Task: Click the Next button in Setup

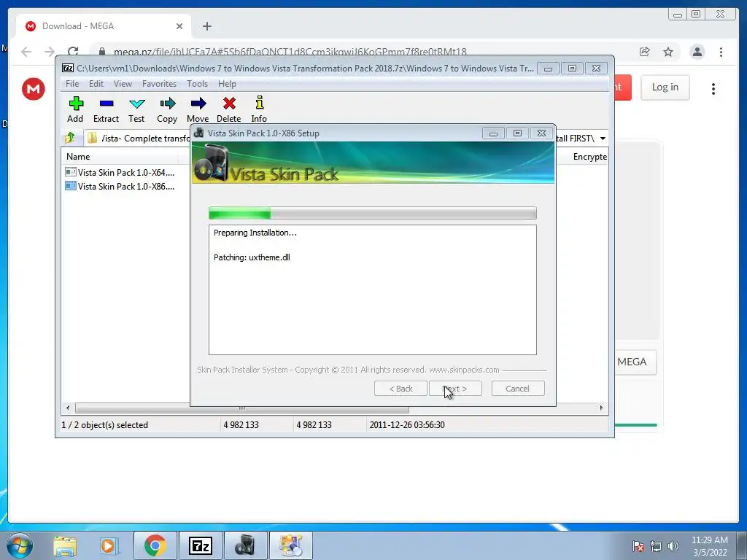Action: pyautogui.click(x=455, y=389)
